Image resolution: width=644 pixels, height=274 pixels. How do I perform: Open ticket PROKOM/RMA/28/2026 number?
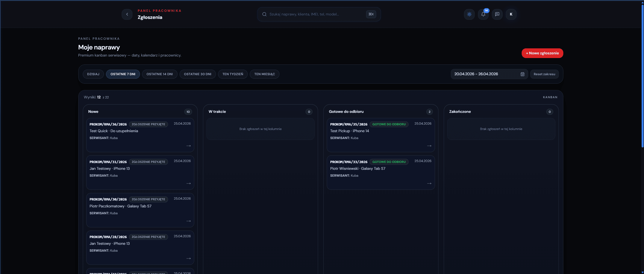pos(108,237)
